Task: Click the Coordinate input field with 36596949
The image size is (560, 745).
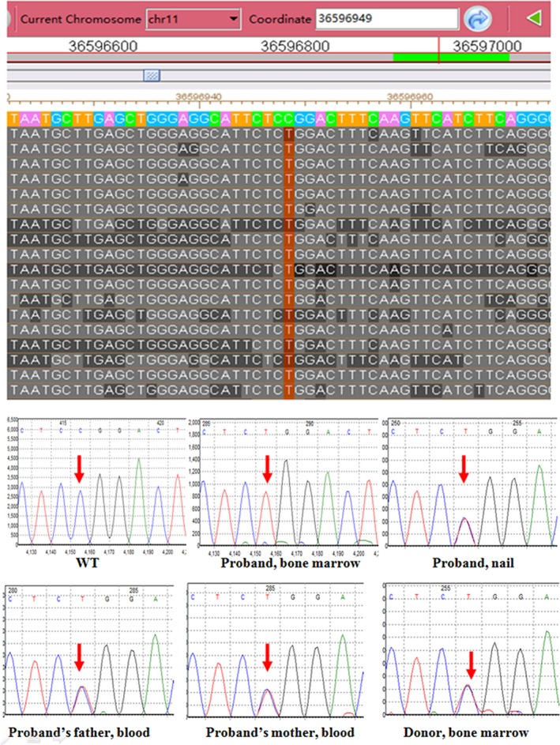Action: 387,18
